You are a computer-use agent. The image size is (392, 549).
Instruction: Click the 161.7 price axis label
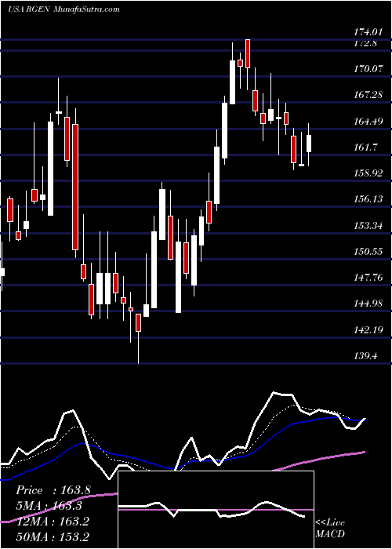coord(365,147)
